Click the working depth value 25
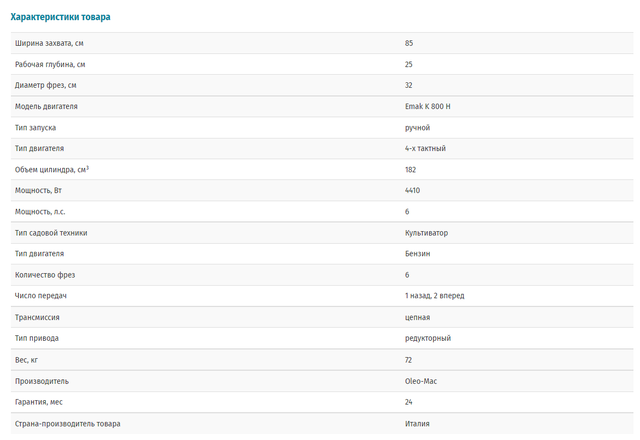640x440 pixels. [409, 64]
